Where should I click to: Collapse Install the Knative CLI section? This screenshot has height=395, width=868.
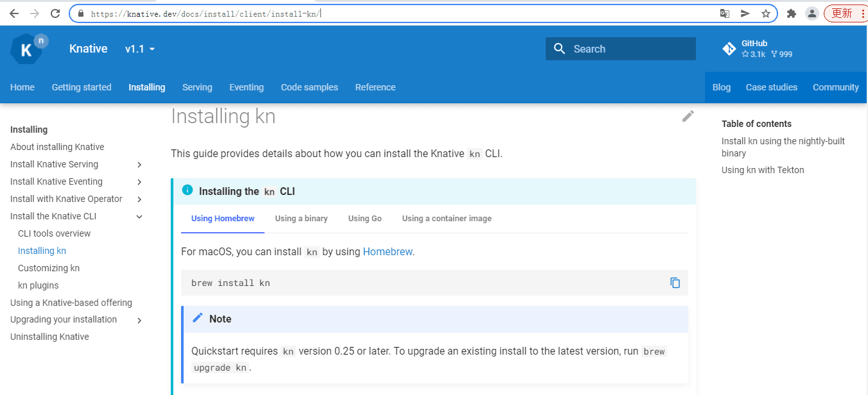[x=139, y=217]
